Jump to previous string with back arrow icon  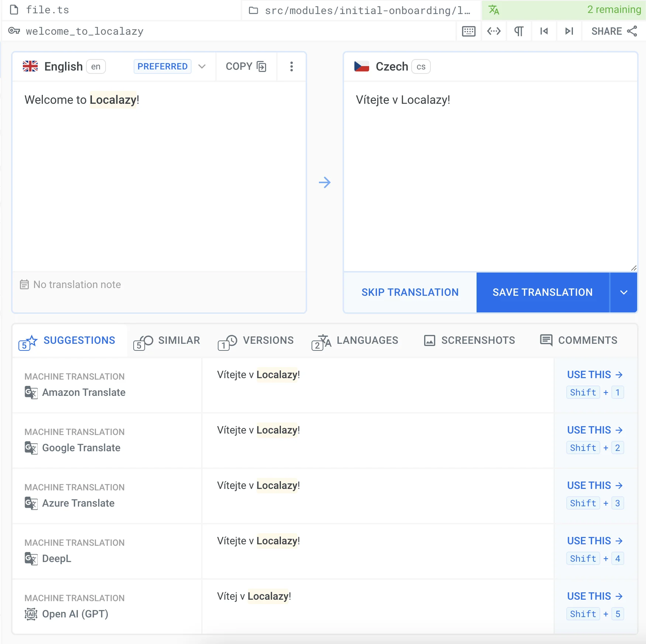point(544,31)
